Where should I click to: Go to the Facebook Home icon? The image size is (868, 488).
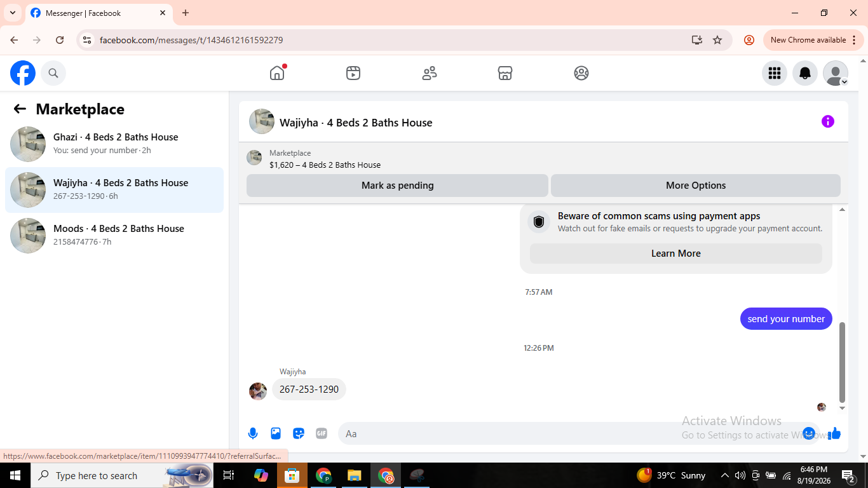[277, 73]
